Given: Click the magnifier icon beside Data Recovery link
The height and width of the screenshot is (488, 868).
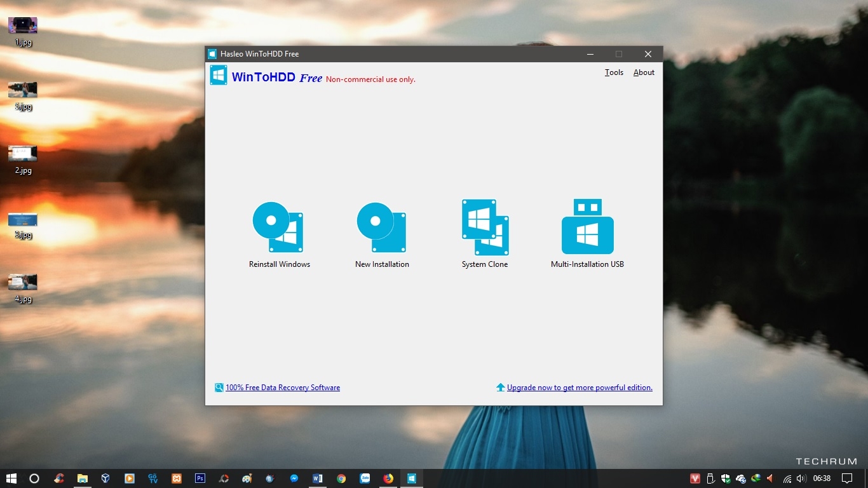Looking at the screenshot, I should [x=219, y=388].
